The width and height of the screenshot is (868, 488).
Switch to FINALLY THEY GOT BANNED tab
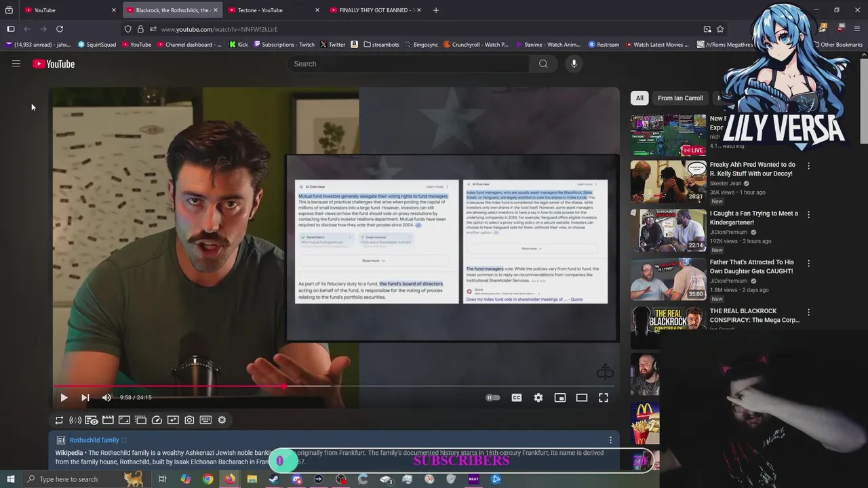[374, 10]
